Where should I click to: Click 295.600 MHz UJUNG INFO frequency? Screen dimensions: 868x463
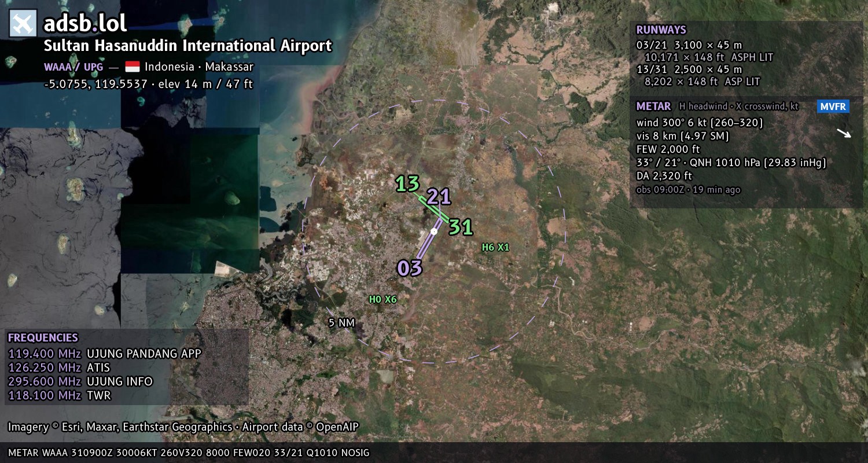[80, 381]
